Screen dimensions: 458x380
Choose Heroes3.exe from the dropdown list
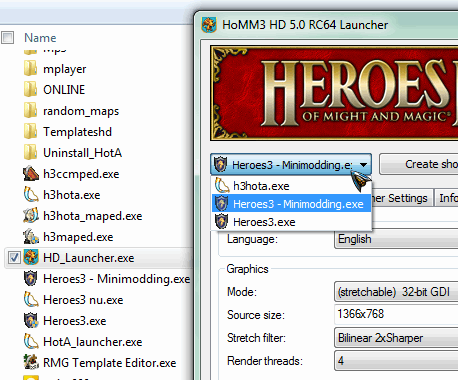pos(292,222)
